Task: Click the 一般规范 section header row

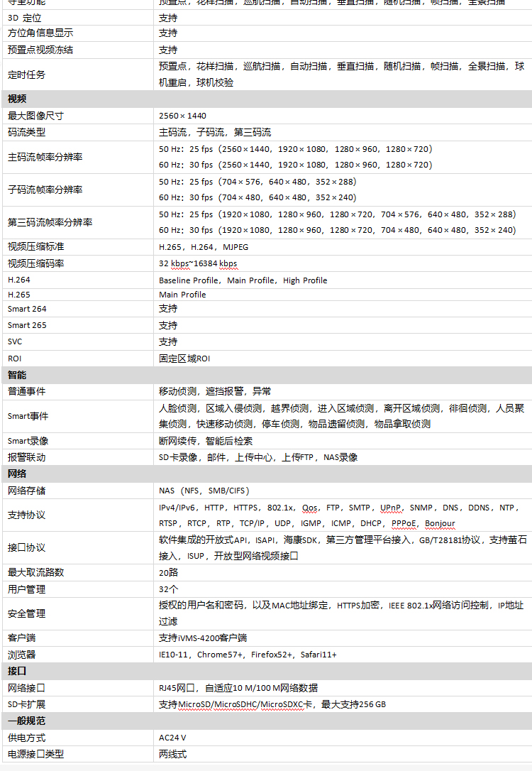Action: 265,721
